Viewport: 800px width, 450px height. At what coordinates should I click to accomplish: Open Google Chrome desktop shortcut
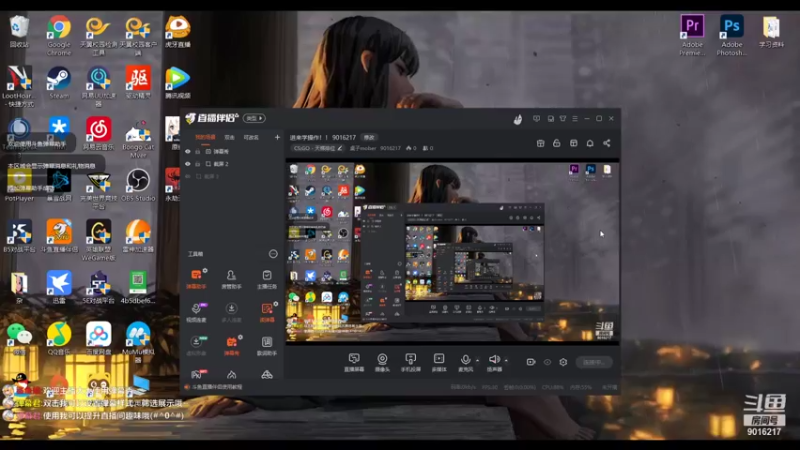coord(59,35)
